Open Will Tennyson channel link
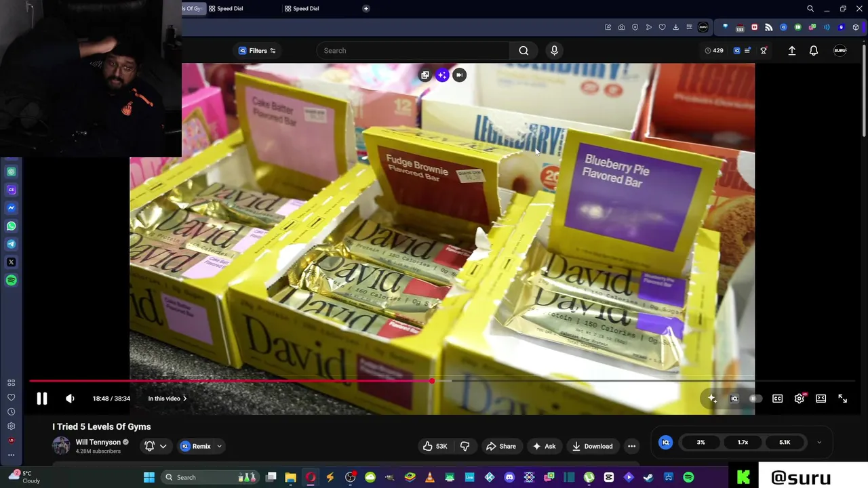Screen dimensions: 868x488 [x=98, y=442]
